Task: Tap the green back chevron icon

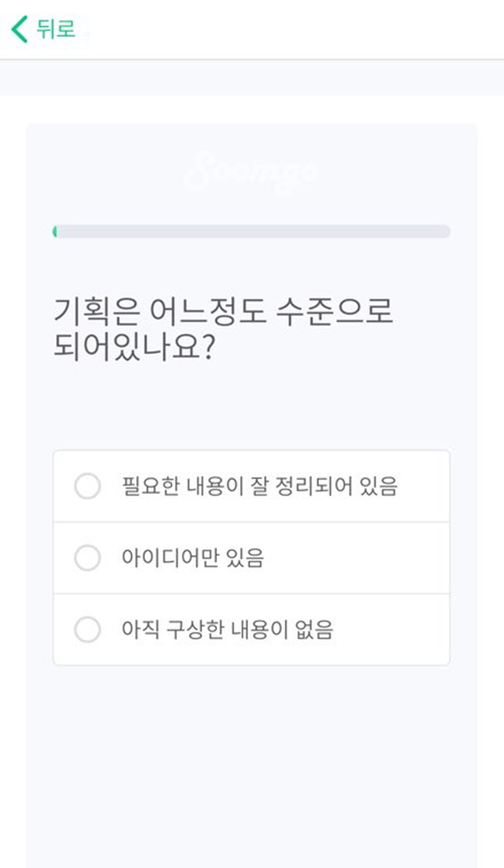Action: [x=20, y=29]
